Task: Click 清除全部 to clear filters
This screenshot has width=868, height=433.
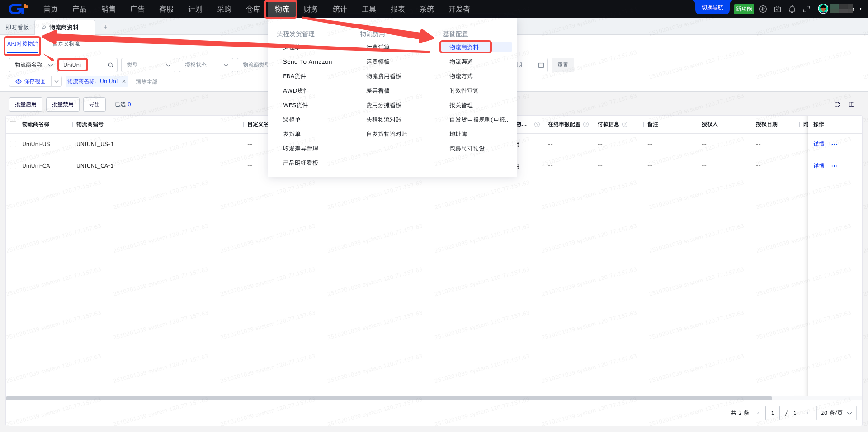Action: point(146,82)
